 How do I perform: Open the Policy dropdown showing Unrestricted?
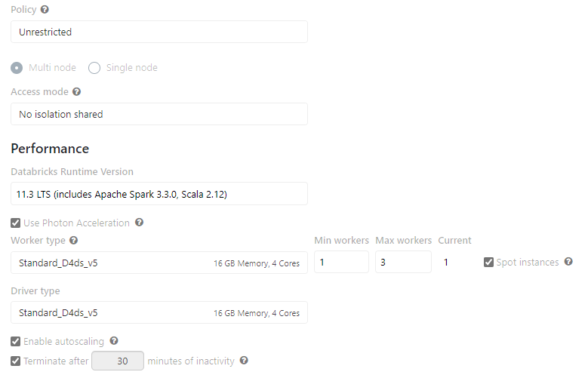tap(159, 32)
